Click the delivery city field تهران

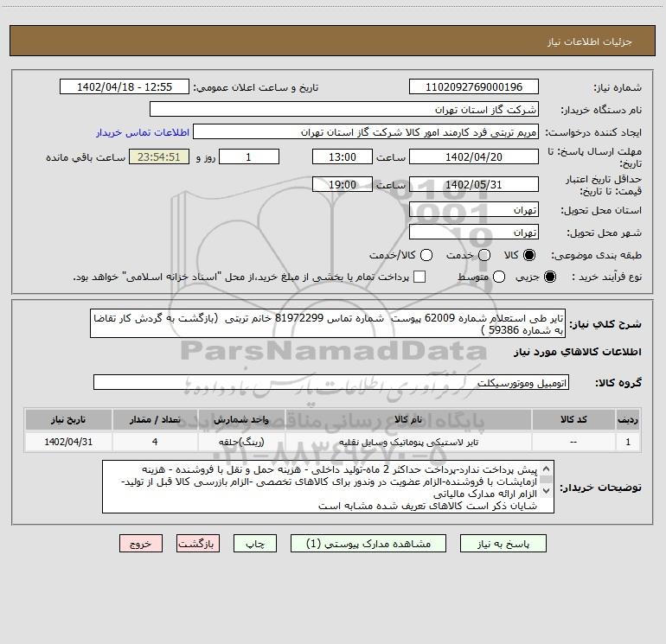coord(474,233)
